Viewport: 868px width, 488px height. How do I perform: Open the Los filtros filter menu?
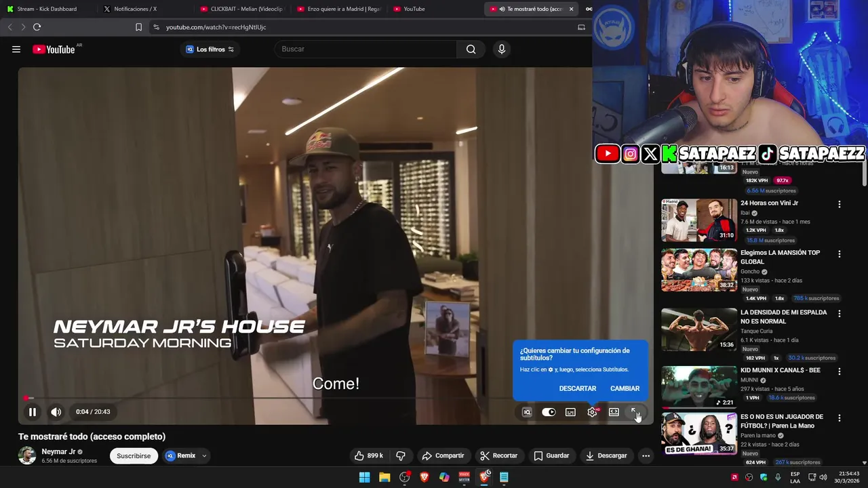point(210,49)
